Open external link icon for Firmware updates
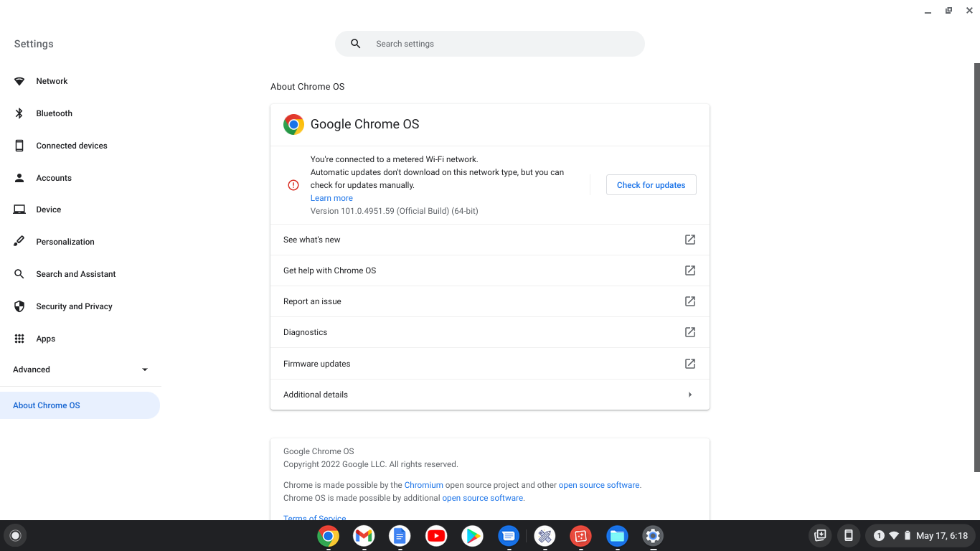The width and height of the screenshot is (980, 551). coord(690,364)
